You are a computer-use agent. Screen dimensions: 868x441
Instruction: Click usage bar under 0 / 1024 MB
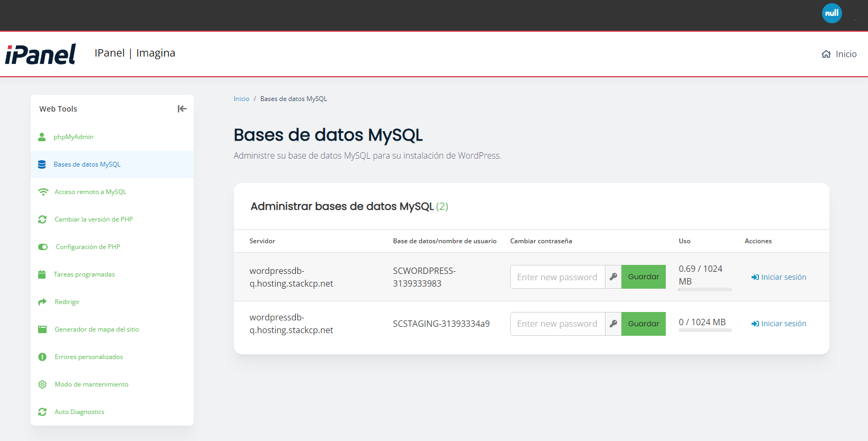(705, 330)
